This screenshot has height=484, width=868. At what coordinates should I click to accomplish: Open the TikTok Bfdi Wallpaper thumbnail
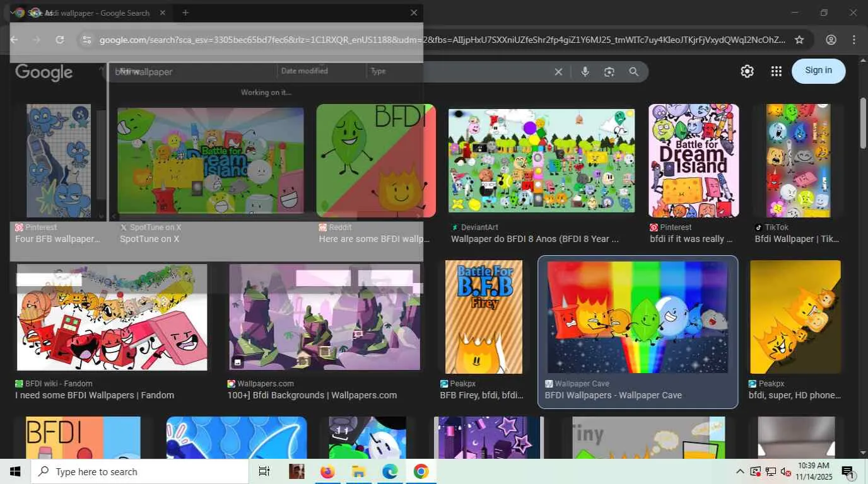(x=798, y=161)
